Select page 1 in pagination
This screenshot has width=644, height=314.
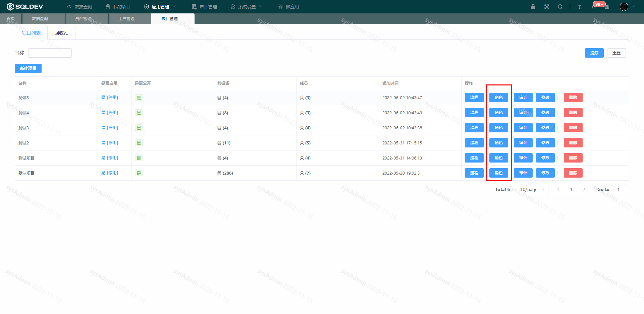(571, 189)
